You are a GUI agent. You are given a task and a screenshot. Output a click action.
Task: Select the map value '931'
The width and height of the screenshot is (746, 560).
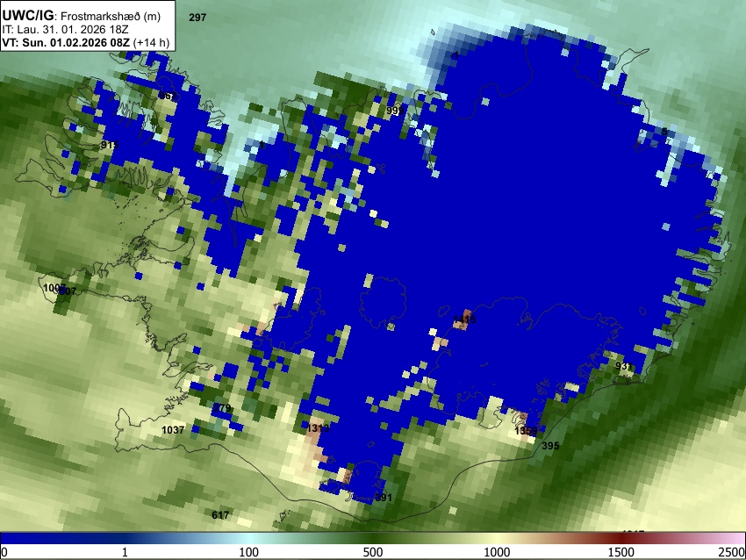click(624, 366)
